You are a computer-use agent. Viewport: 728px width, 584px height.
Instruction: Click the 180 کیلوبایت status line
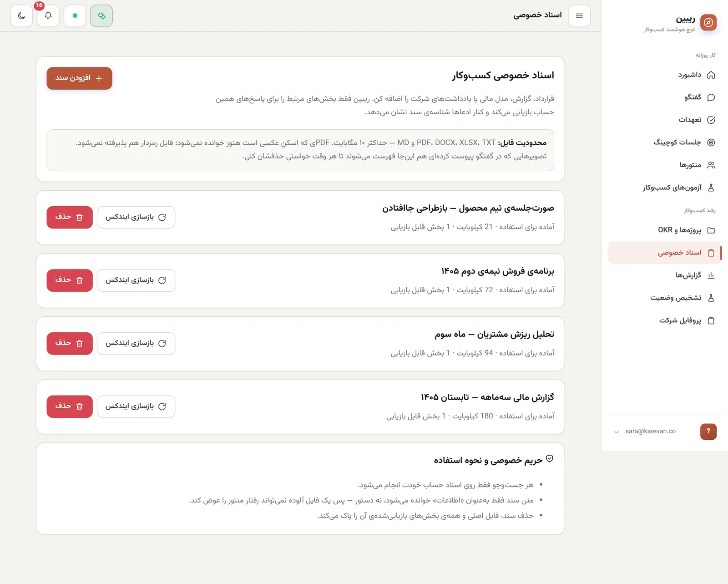(470, 416)
